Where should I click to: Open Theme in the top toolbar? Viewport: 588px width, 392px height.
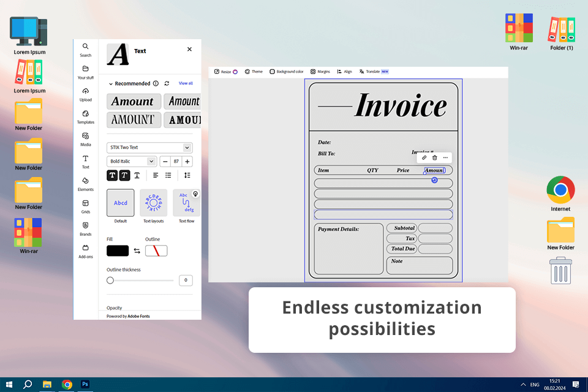[254, 72]
